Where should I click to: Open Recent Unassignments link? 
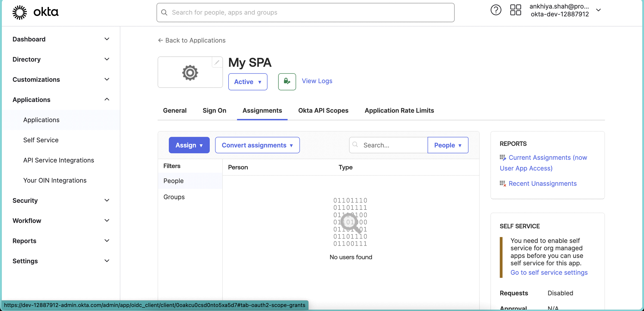542,184
